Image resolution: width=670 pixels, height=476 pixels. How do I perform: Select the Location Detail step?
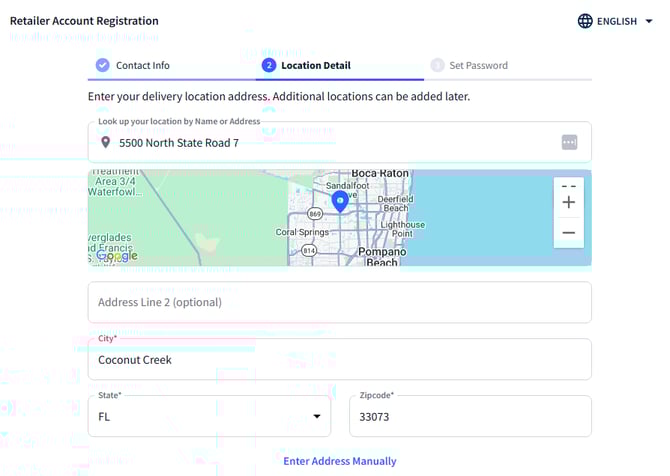(x=315, y=65)
